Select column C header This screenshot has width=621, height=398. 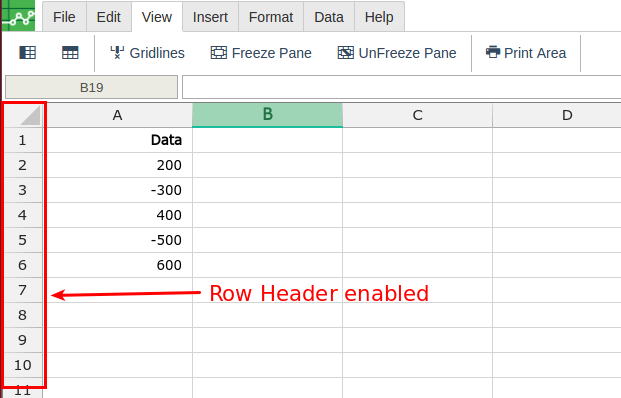(417, 115)
